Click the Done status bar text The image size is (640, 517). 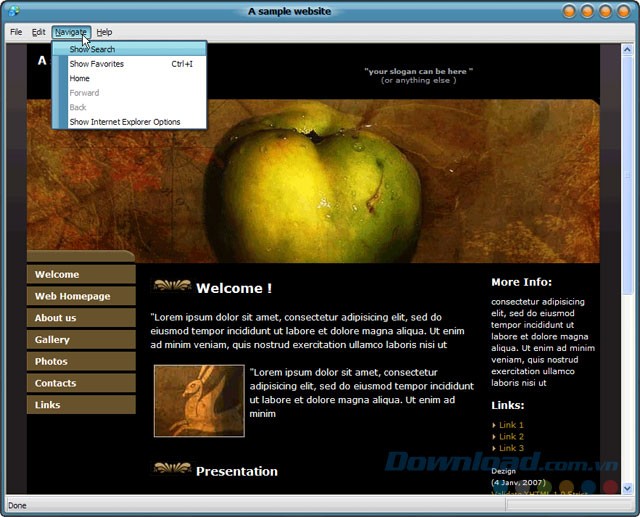[x=17, y=506]
